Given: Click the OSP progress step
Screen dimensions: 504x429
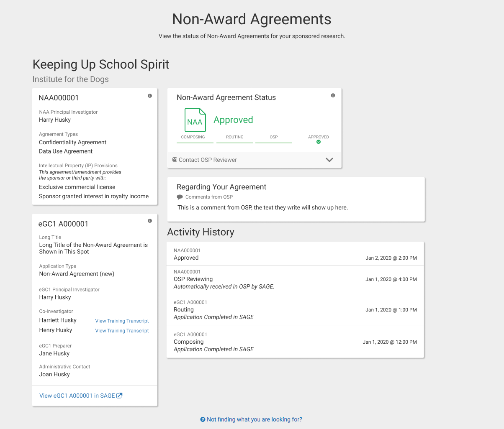Looking at the screenshot, I should pos(274,139).
